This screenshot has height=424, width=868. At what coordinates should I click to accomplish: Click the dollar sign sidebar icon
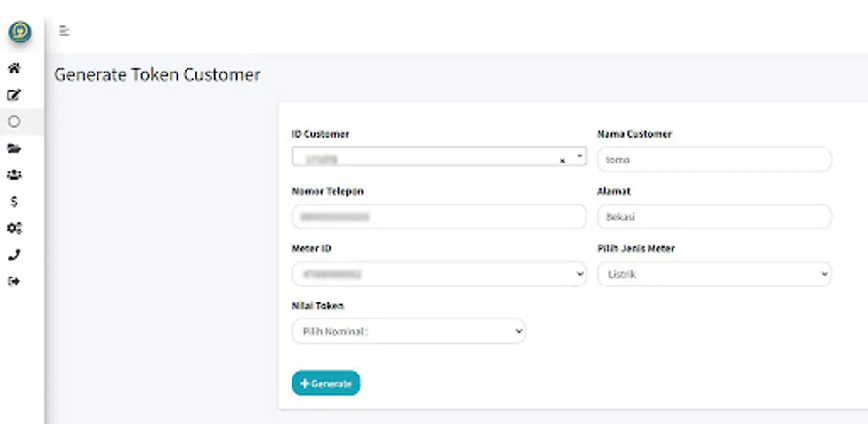point(14,202)
